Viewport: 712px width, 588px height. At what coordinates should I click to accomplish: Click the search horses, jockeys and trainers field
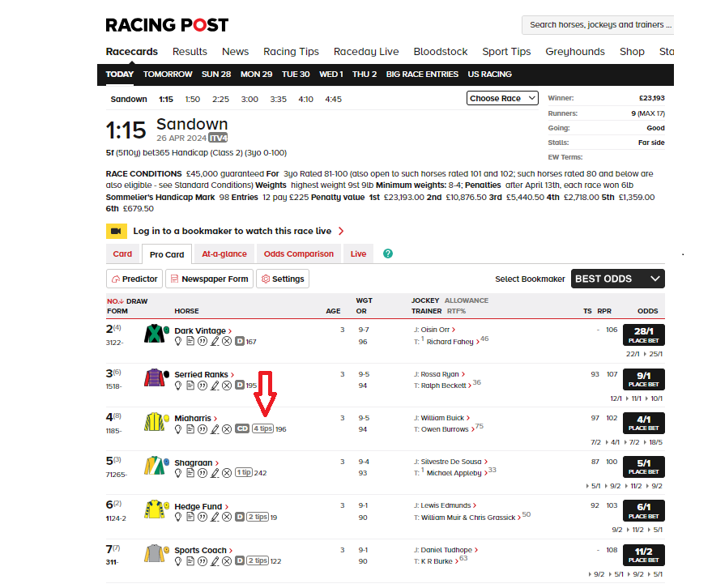(x=598, y=25)
